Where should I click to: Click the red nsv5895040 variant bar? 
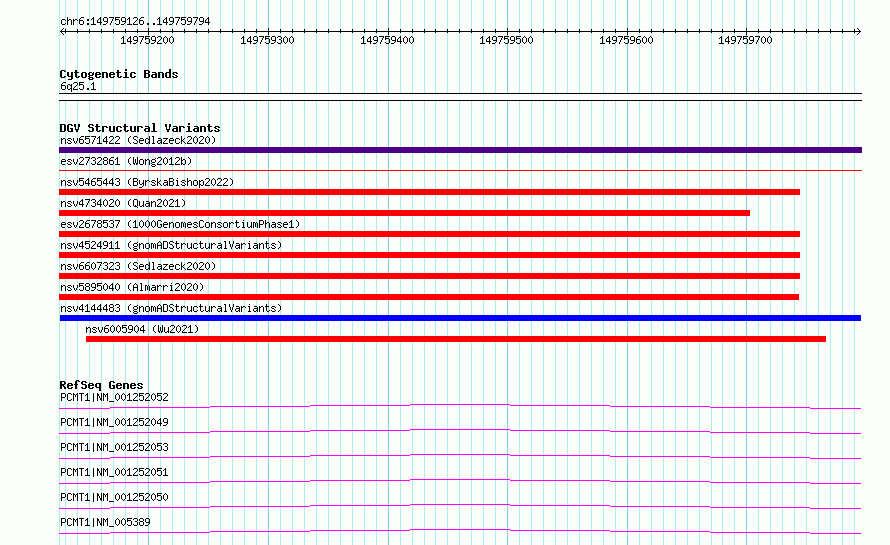[x=429, y=297]
